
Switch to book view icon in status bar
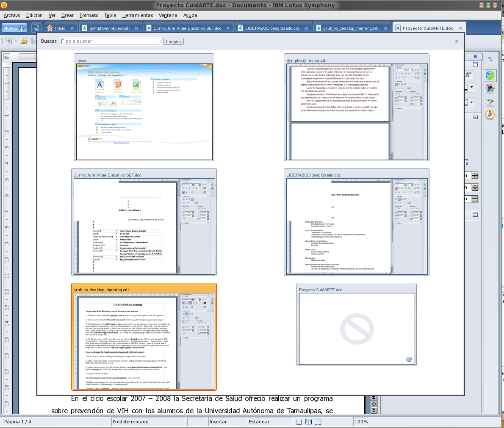click(318, 422)
